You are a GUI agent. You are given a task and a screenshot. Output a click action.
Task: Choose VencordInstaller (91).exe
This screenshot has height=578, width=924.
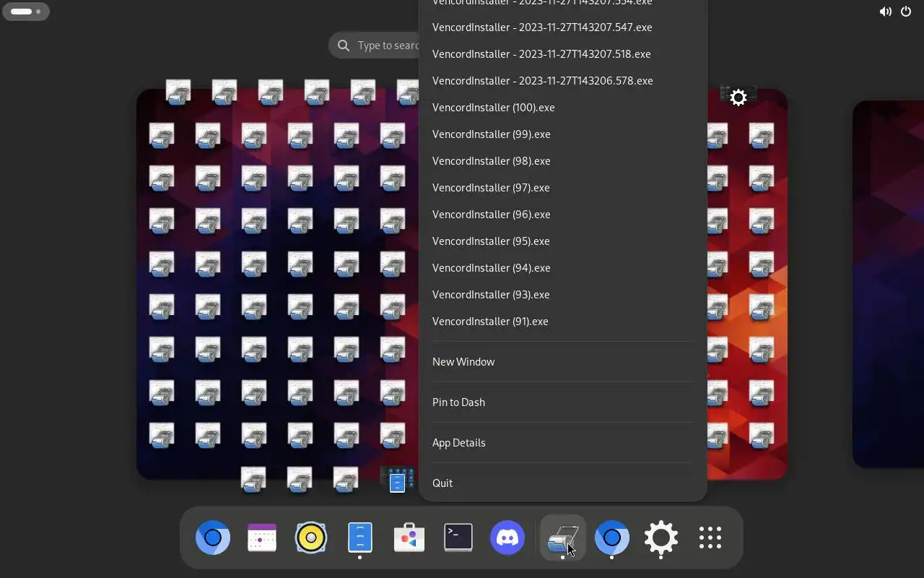coord(563,322)
